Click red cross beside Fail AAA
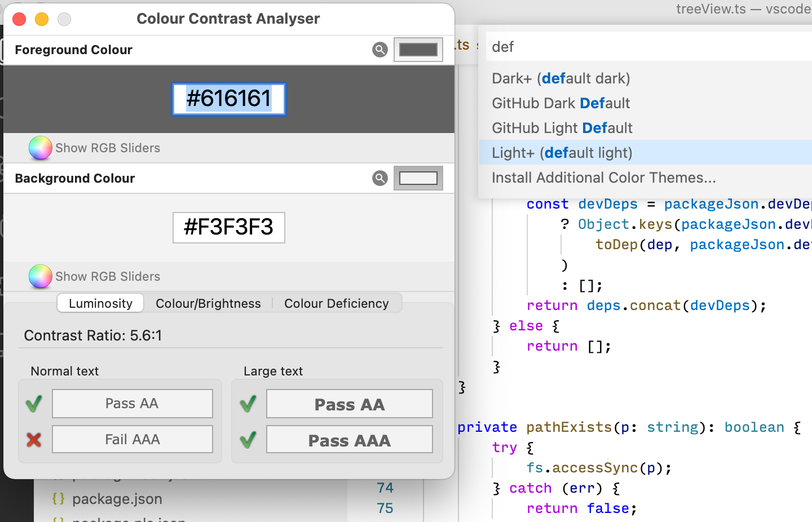 [34, 440]
